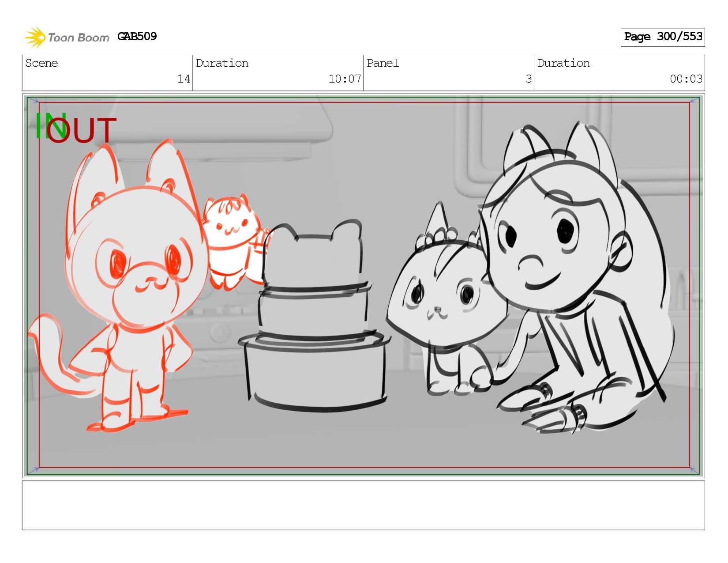728x563 pixels.
Task: Click the panel duration 00:03
Action: [686, 79]
